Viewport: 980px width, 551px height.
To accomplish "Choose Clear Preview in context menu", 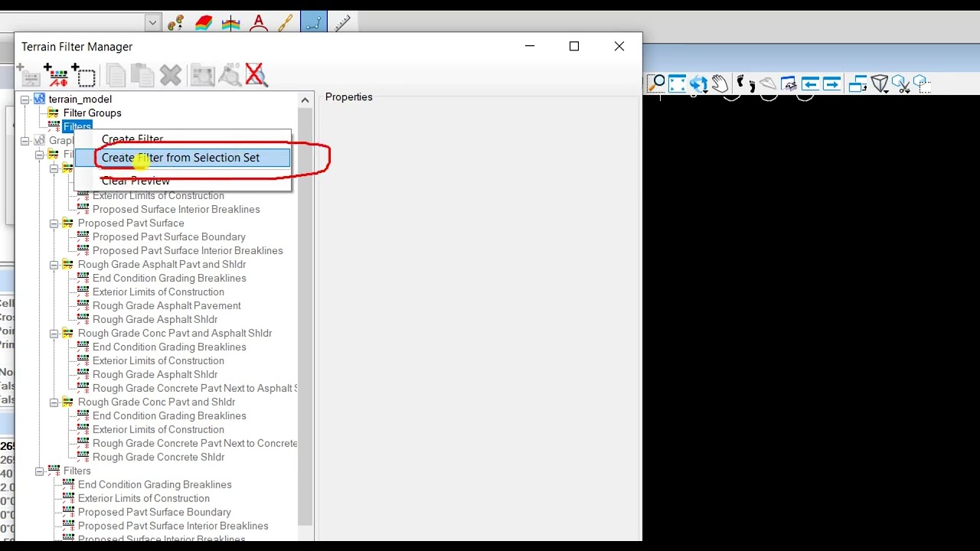I will (182, 181).
